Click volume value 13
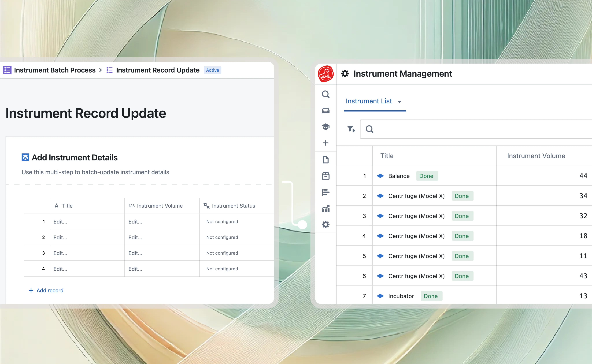 click(583, 296)
